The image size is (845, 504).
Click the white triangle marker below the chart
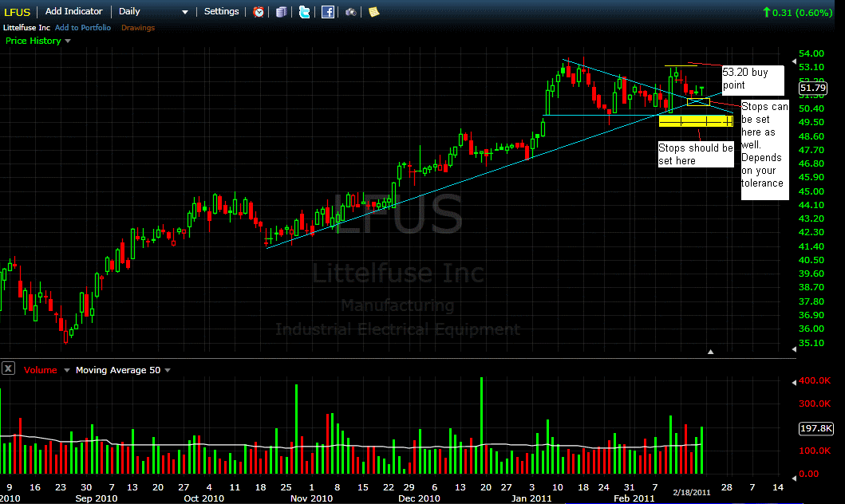(710, 352)
